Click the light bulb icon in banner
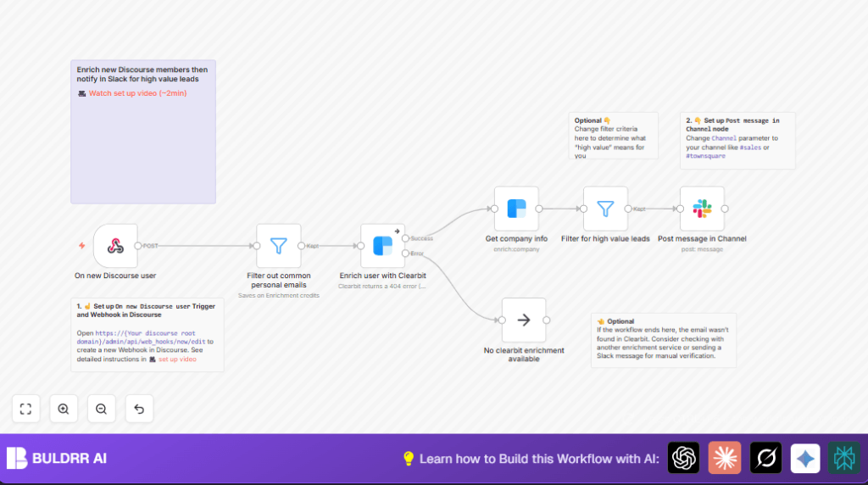The image size is (868, 485). pyautogui.click(x=409, y=459)
